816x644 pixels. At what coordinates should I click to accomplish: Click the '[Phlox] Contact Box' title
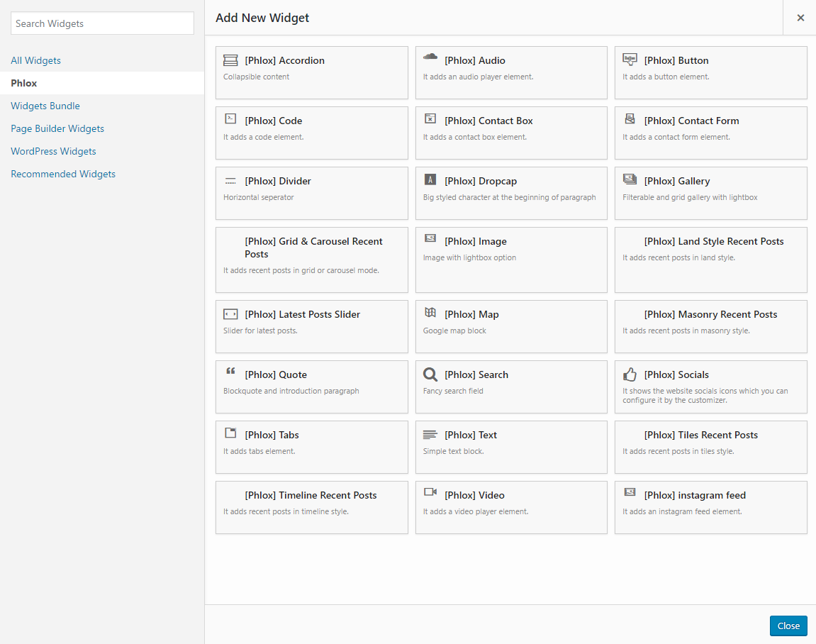(x=488, y=121)
